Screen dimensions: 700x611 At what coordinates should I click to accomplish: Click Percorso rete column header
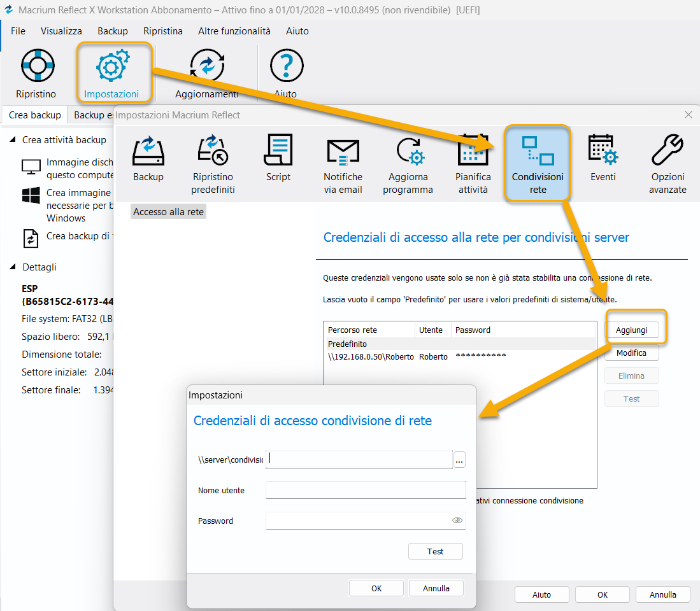(x=369, y=330)
